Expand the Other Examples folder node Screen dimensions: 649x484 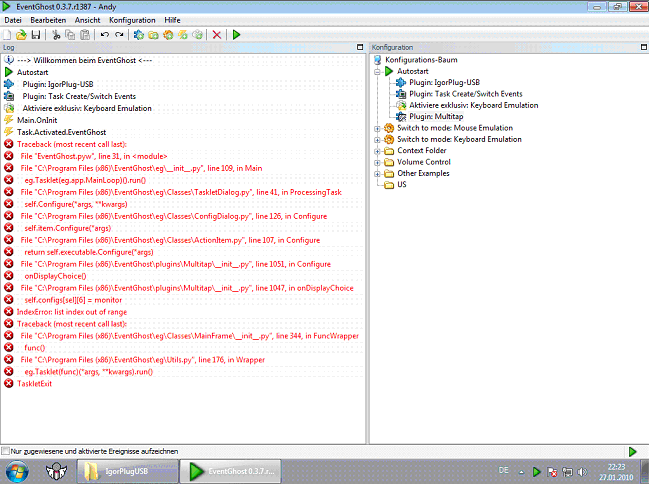click(x=377, y=174)
